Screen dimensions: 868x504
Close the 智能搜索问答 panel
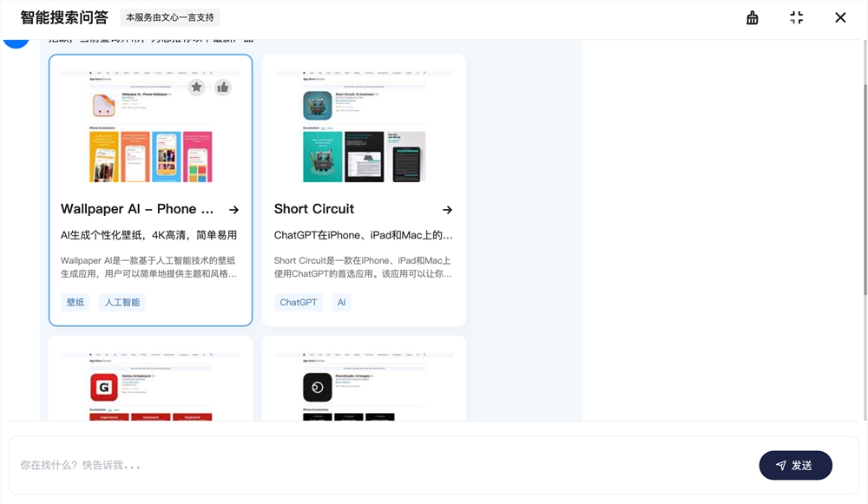(840, 17)
